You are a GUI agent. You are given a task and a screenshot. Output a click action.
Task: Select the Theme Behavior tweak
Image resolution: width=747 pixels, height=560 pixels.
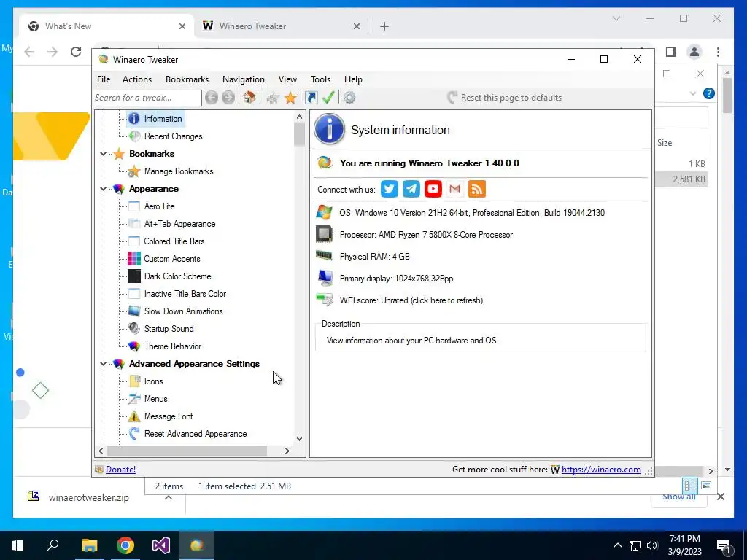(172, 346)
